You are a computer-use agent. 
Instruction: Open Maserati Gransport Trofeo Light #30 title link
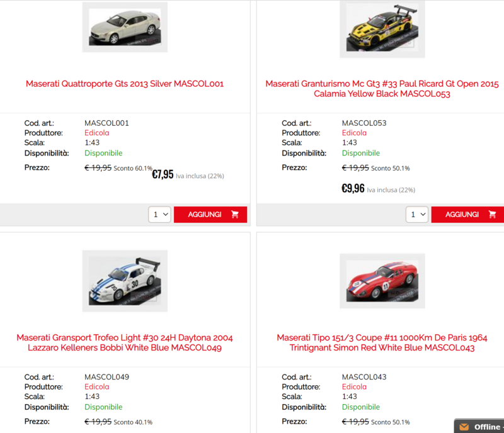tap(125, 342)
